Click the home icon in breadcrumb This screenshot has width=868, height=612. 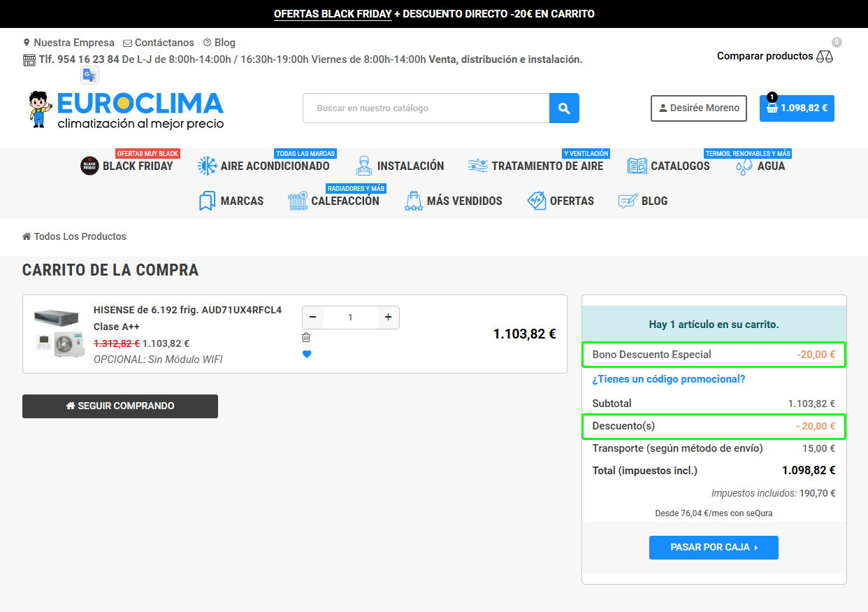coord(27,236)
